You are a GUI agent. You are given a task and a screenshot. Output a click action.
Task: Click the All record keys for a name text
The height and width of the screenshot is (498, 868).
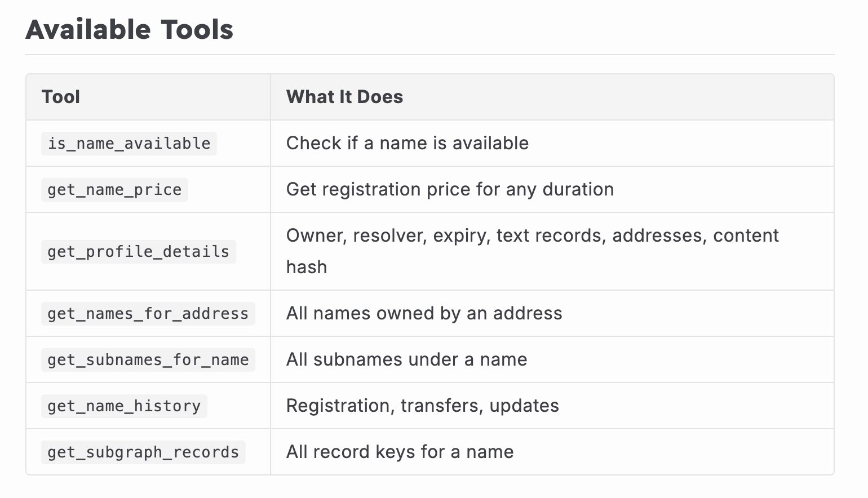[x=400, y=452]
